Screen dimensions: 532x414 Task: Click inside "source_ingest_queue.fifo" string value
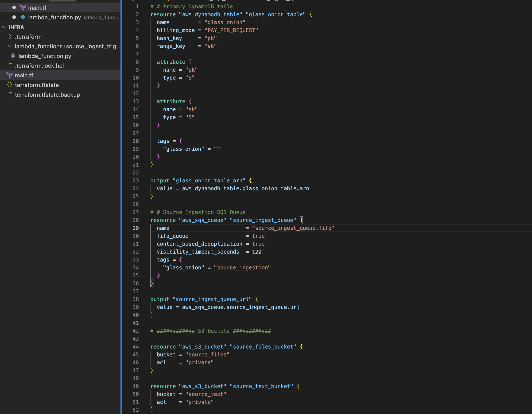pos(293,228)
